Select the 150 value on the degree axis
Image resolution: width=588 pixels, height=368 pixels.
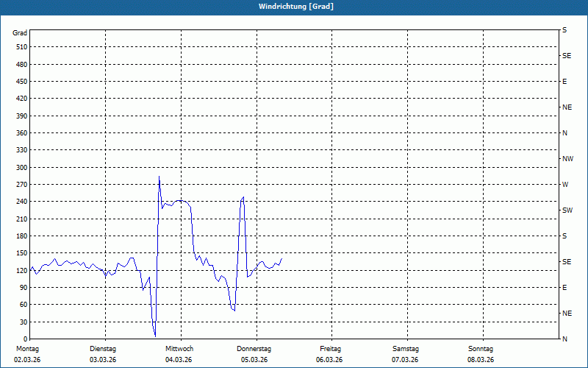[22, 253]
